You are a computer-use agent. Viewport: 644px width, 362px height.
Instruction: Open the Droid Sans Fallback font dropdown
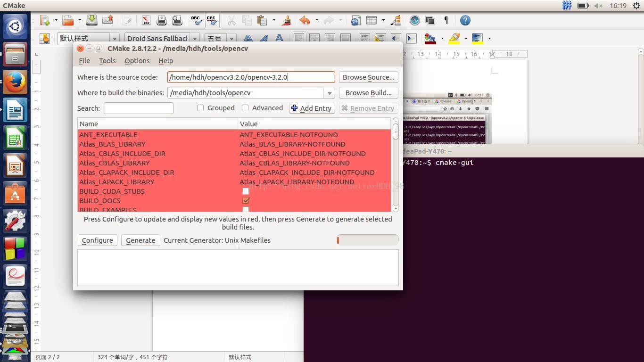pyautogui.click(x=195, y=38)
